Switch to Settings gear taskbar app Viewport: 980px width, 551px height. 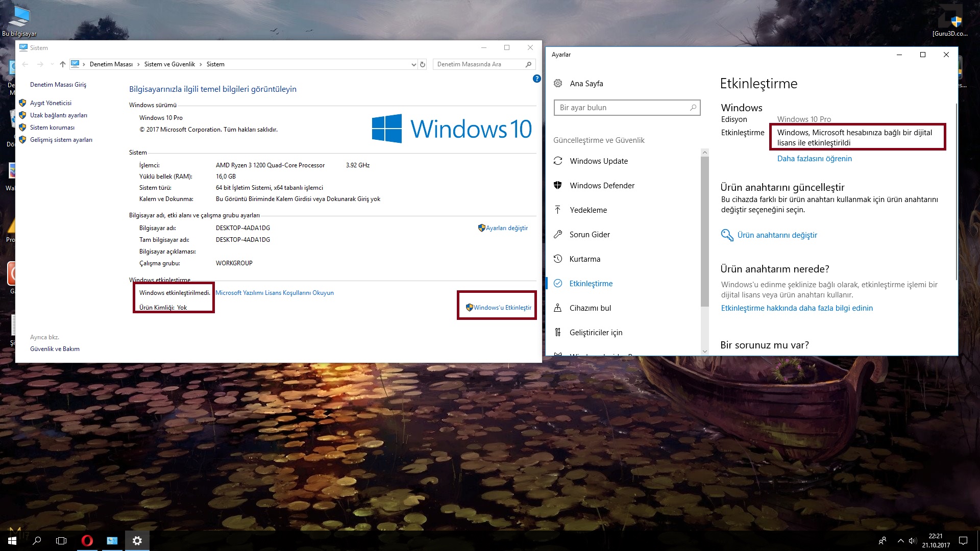(137, 540)
